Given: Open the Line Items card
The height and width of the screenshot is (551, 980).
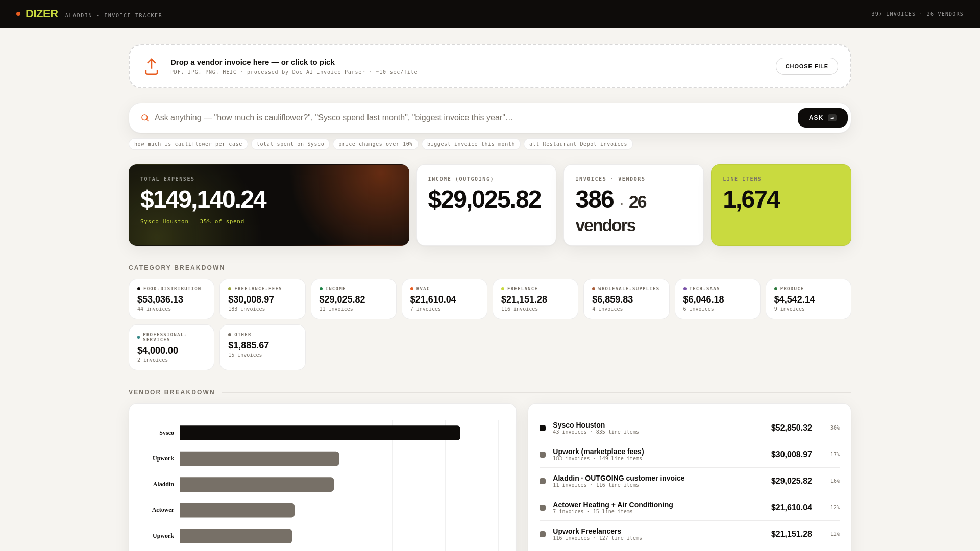Looking at the screenshot, I should coord(781,205).
